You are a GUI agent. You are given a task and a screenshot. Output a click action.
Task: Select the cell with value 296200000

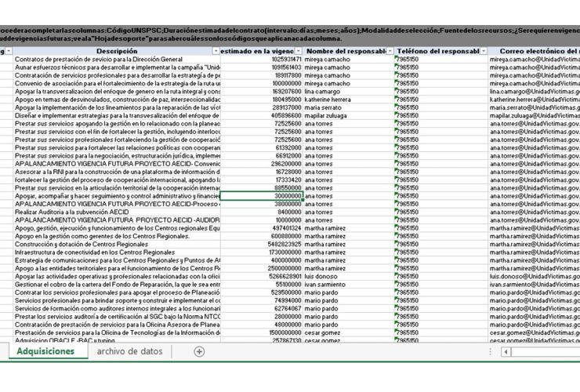pos(262,164)
